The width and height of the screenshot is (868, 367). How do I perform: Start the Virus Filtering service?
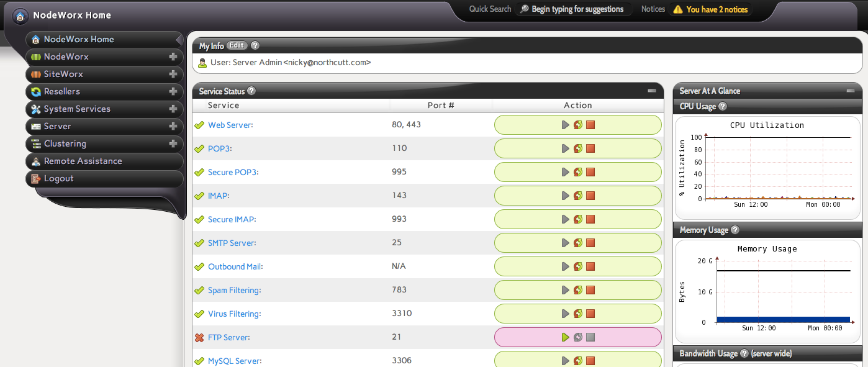coord(565,314)
